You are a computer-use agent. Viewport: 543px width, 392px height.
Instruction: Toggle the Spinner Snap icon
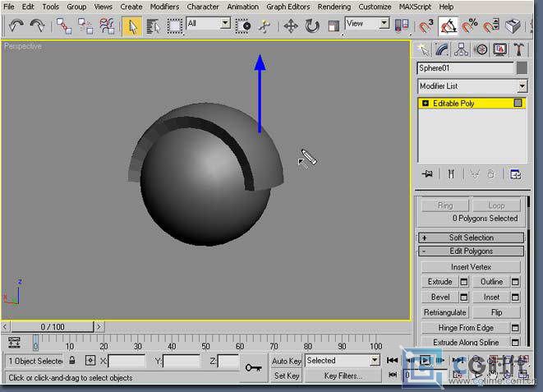click(x=491, y=26)
